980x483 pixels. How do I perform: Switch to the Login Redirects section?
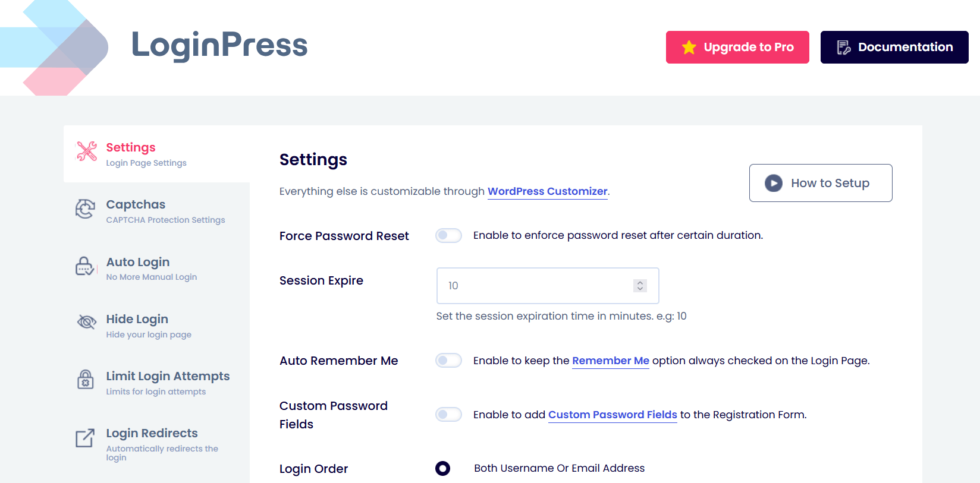(152, 433)
